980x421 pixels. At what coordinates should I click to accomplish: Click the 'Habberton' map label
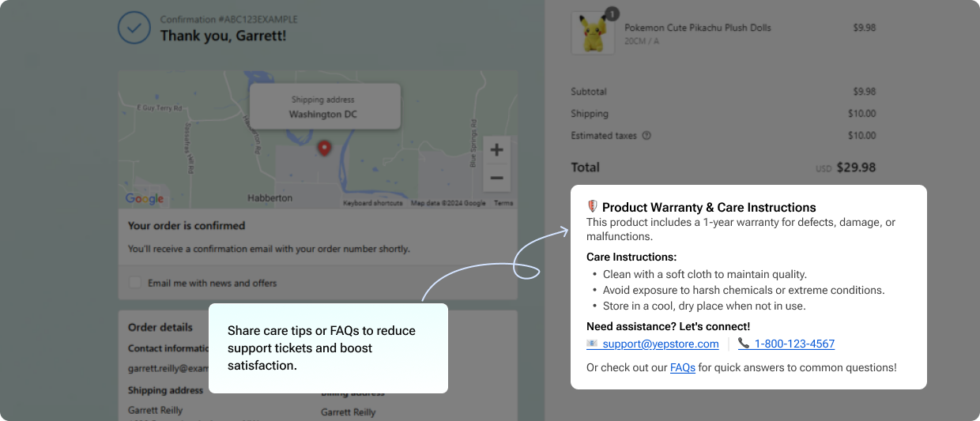[269, 197]
